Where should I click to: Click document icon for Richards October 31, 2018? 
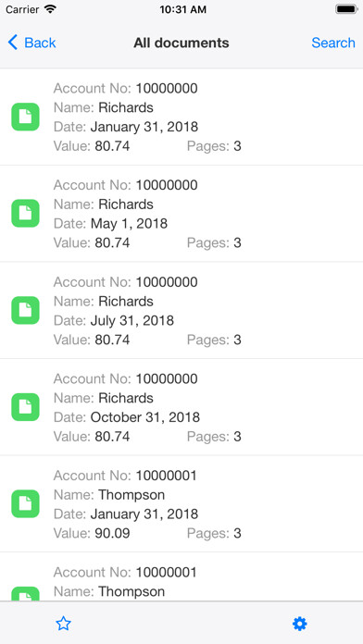[26, 407]
